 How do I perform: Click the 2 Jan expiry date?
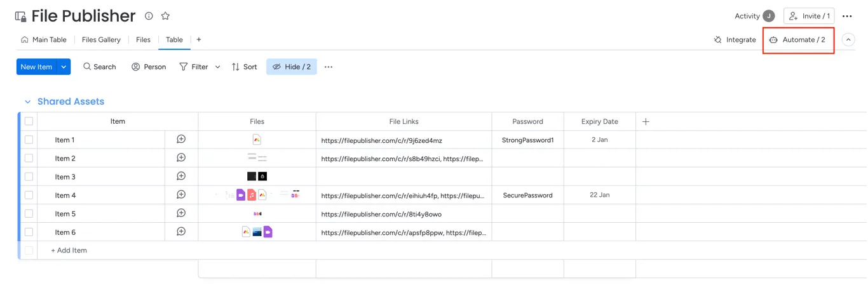click(x=599, y=140)
